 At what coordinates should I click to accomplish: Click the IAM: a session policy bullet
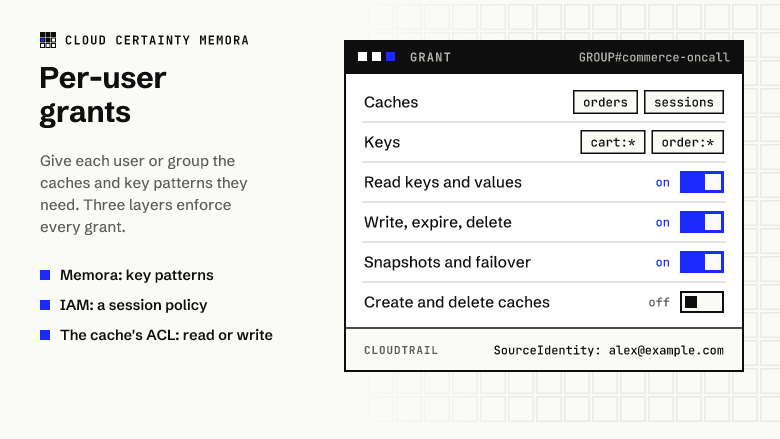coord(133,305)
